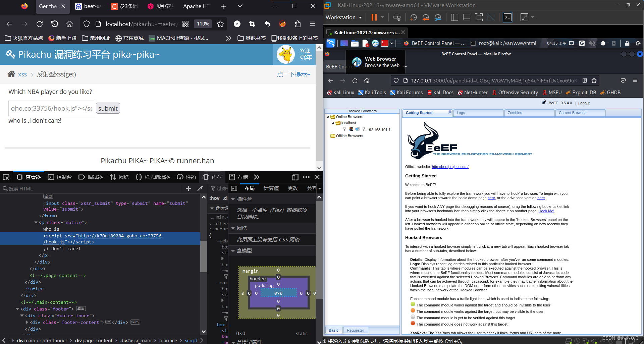Switch to the 调试器 debugger tab
This screenshot has height=344, width=644.
tap(91, 177)
